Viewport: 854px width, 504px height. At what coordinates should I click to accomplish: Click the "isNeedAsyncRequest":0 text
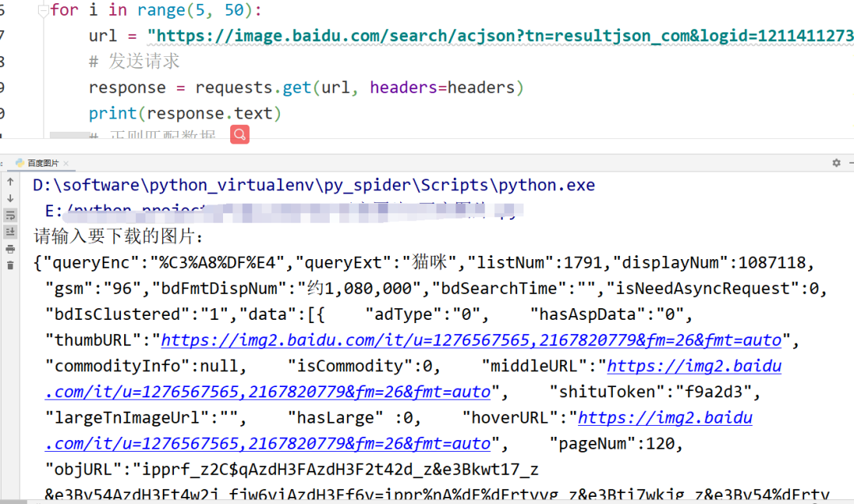712,288
